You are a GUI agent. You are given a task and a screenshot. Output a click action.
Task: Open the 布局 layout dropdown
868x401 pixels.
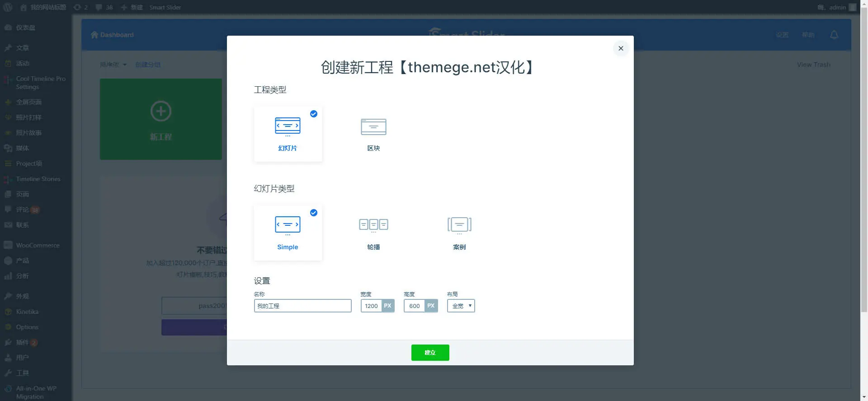tap(461, 306)
